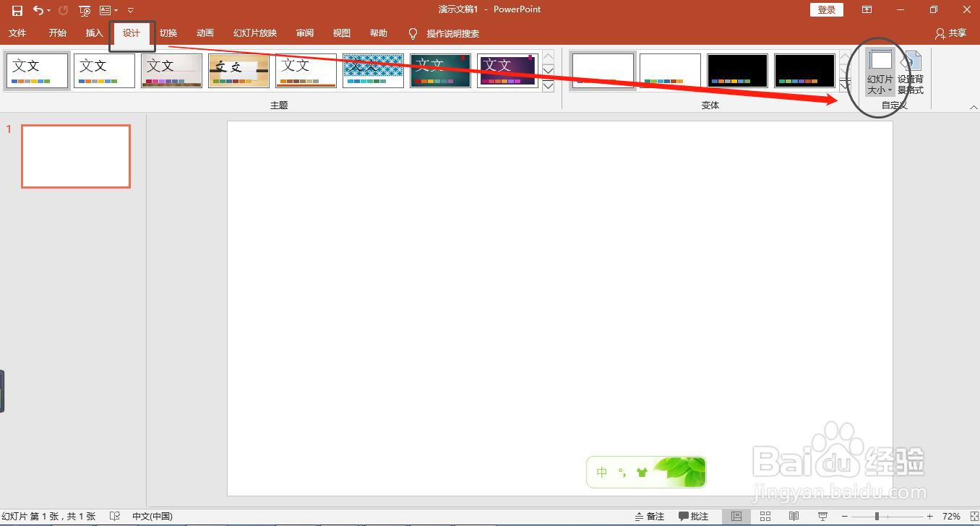This screenshot has width=980, height=526.
Task: Switch to Reading view icon
Action: coord(794,517)
